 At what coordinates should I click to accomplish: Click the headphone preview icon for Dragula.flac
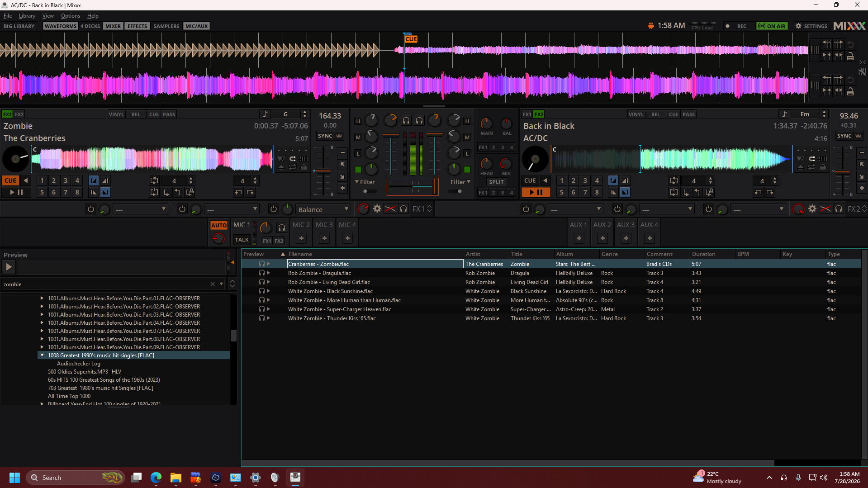pyautogui.click(x=261, y=273)
